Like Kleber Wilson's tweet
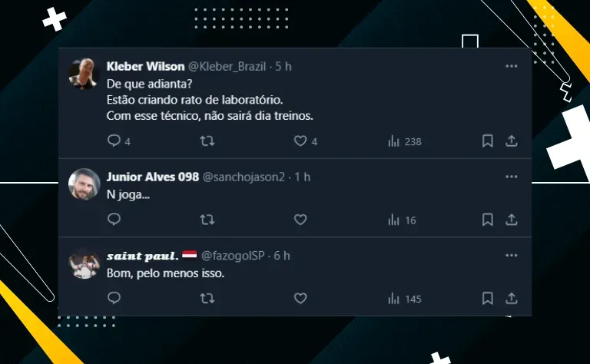 [x=300, y=141]
